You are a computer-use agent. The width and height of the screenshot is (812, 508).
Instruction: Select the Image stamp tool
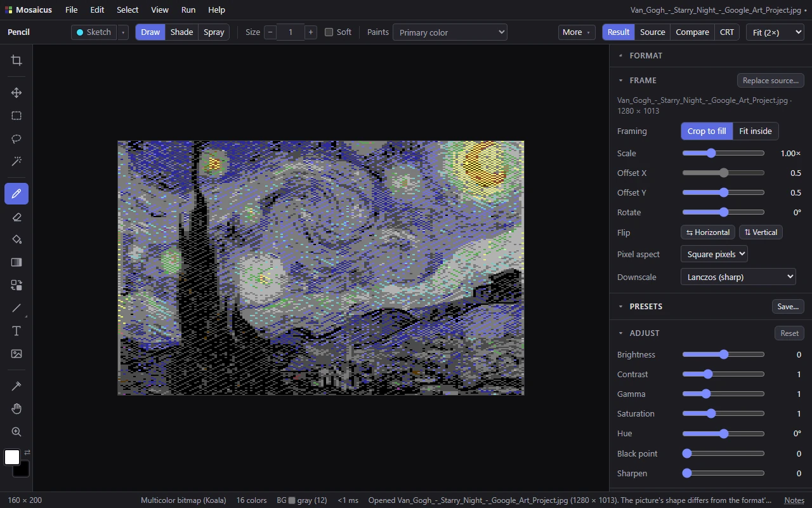(16, 354)
